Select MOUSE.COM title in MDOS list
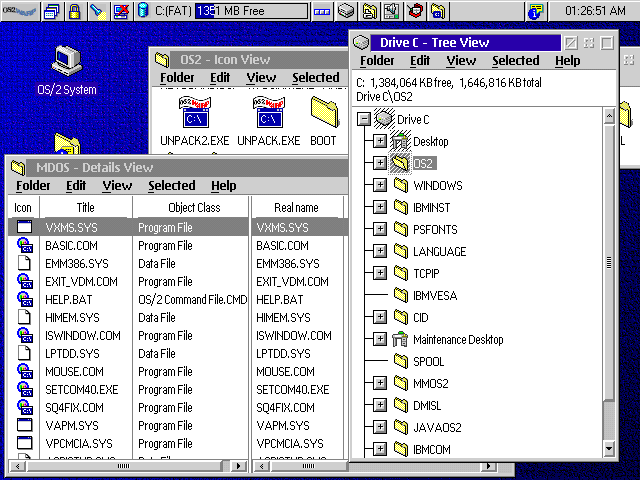 74,371
